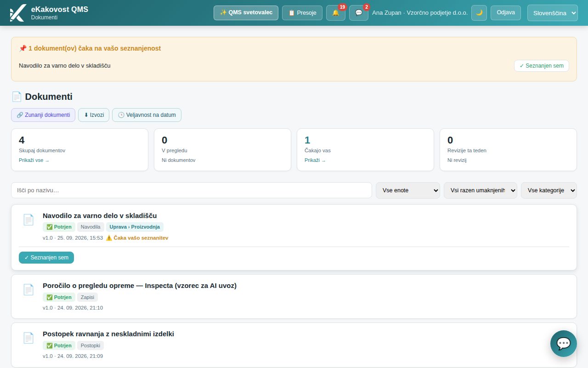588x368 pixels.
Task: Open Postopek ravnanja z neskladnimi izdelki document
Action: click(x=108, y=334)
